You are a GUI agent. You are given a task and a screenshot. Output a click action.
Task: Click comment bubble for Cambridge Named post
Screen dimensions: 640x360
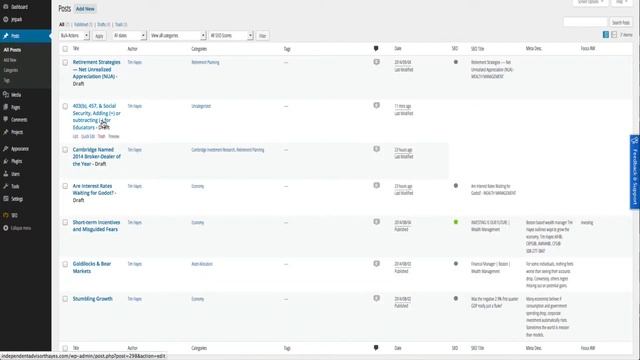point(376,149)
